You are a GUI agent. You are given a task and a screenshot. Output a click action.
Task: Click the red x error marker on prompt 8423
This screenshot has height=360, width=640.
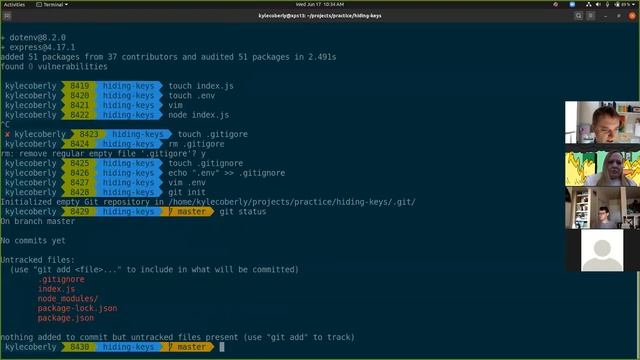click(7, 134)
